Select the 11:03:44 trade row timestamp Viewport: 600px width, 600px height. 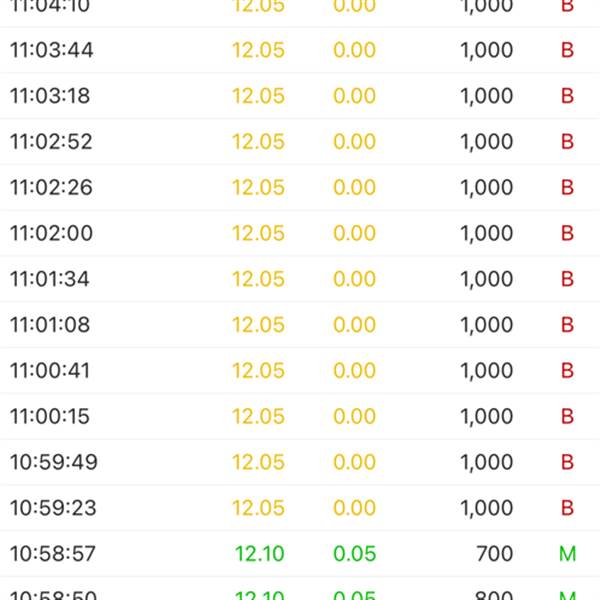pyautogui.click(x=52, y=50)
